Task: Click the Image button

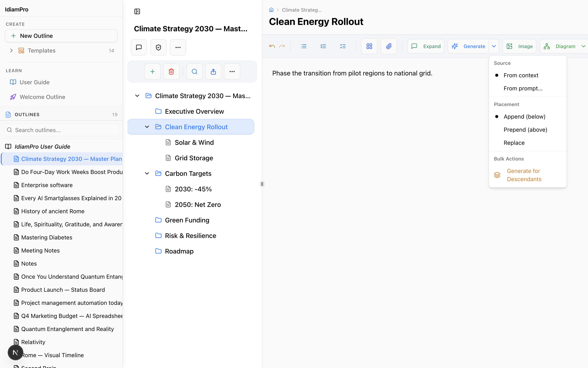Action: pyautogui.click(x=519, y=46)
